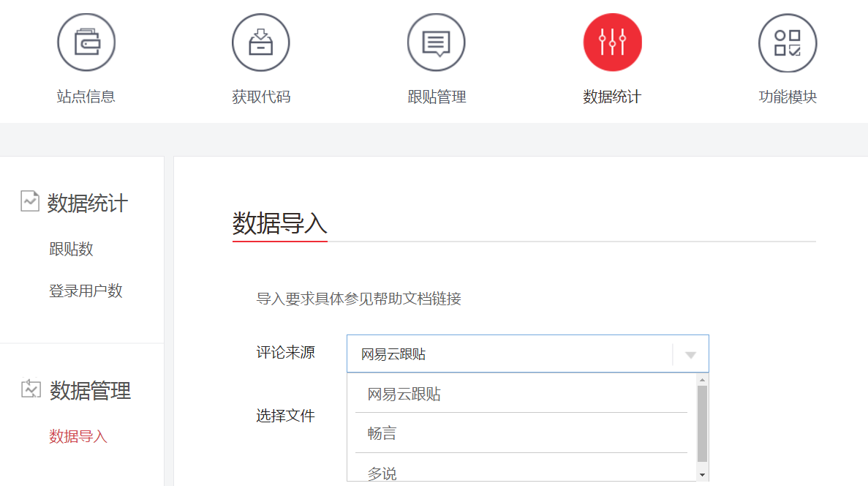Open 功能模块 using its grid icon
This screenshot has height=486, width=868.
[788, 42]
